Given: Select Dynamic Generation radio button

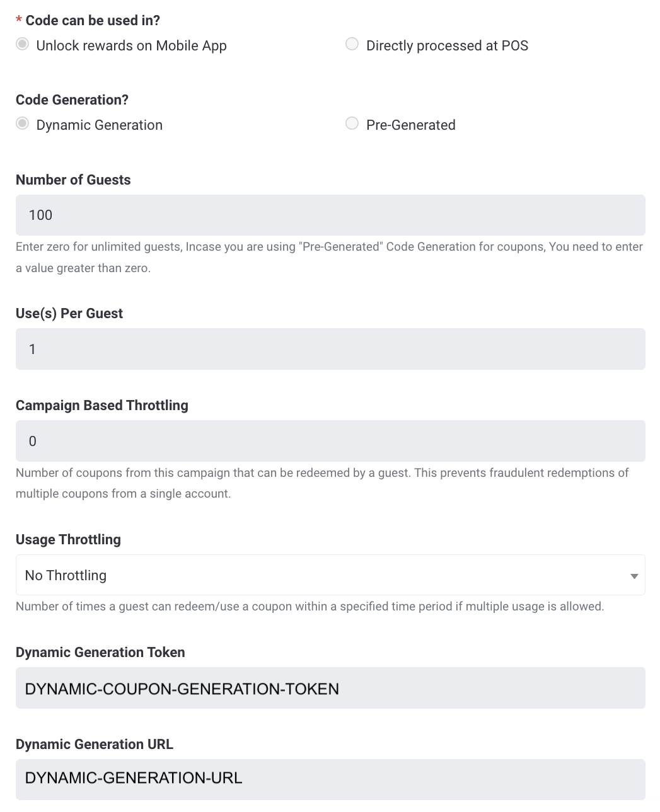Looking at the screenshot, I should click(23, 123).
